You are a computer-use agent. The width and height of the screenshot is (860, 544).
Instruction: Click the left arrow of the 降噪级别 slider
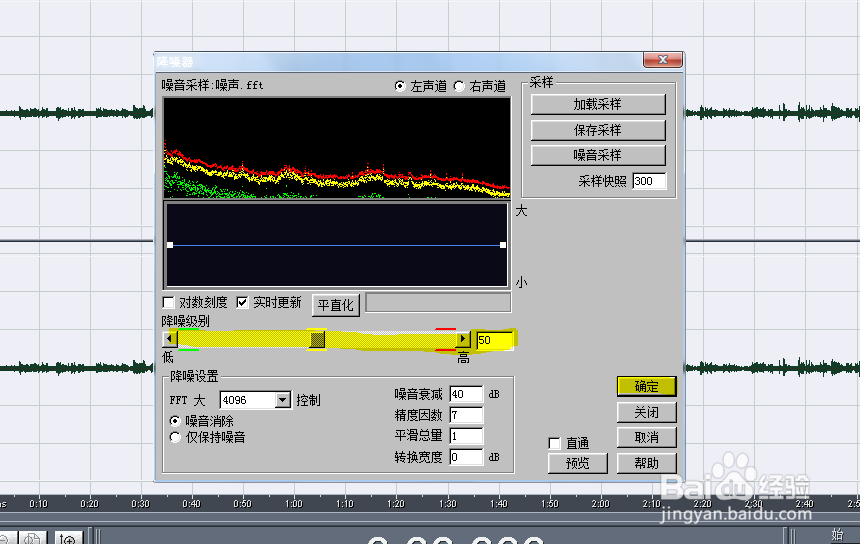pos(169,339)
